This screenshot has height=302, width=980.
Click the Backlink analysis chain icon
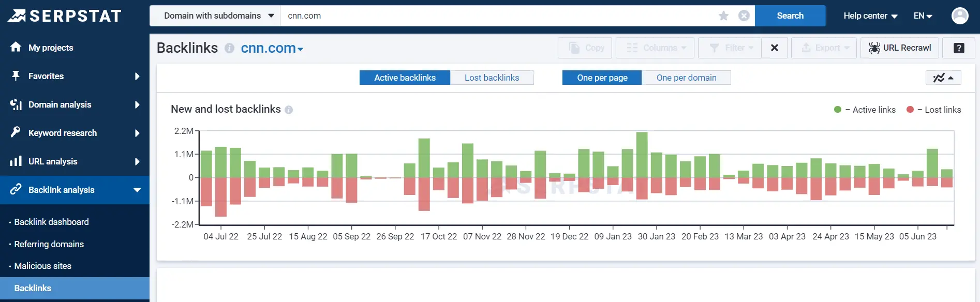[16, 189]
